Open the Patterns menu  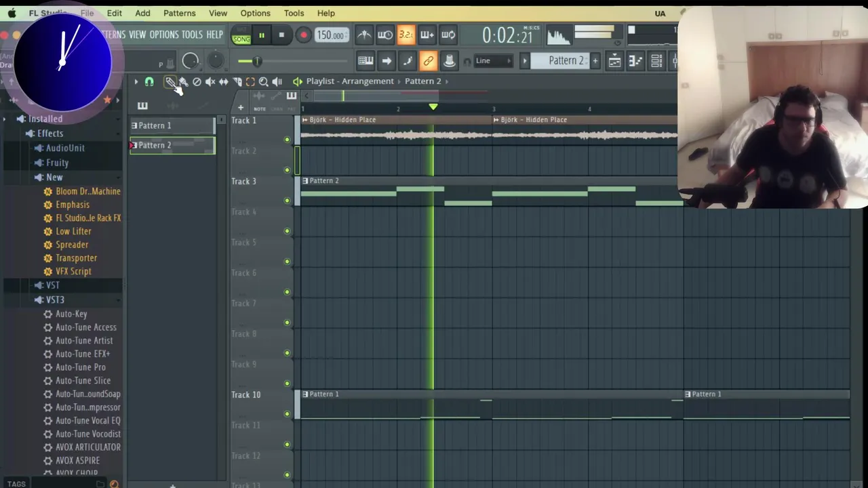pyautogui.click(x=179, y=13)
